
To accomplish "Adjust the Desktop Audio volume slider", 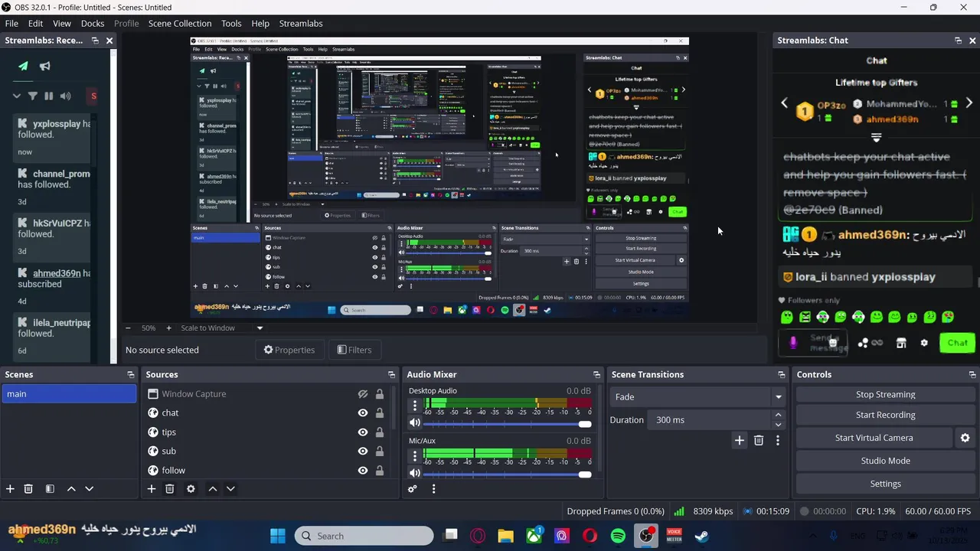I will pos(507,423).
